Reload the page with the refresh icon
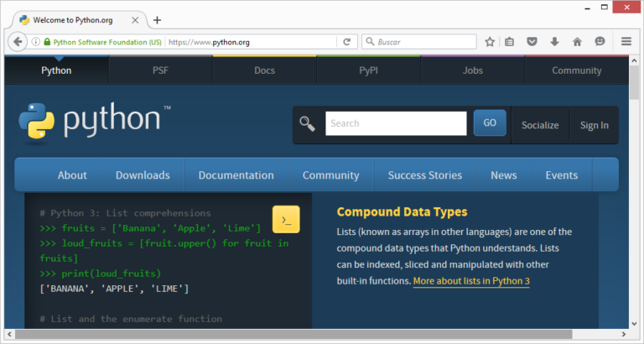644x344 pixels. click(x=346, y=41)
